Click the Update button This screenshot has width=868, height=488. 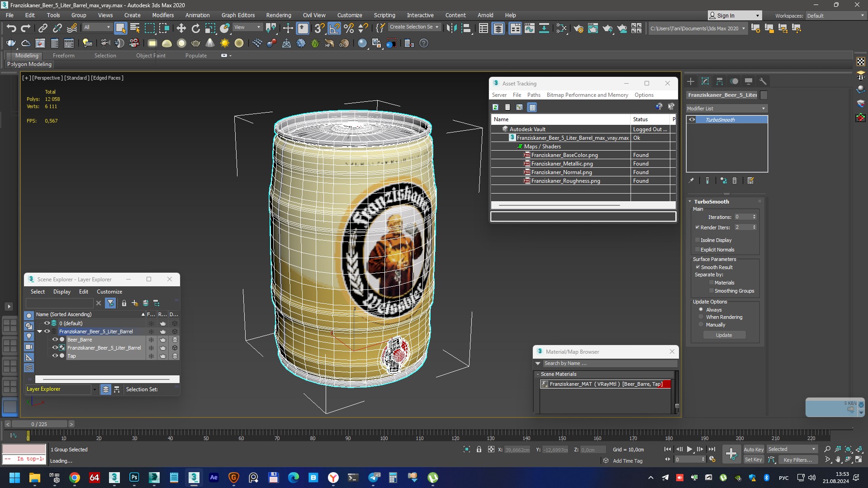coord(724,335)
